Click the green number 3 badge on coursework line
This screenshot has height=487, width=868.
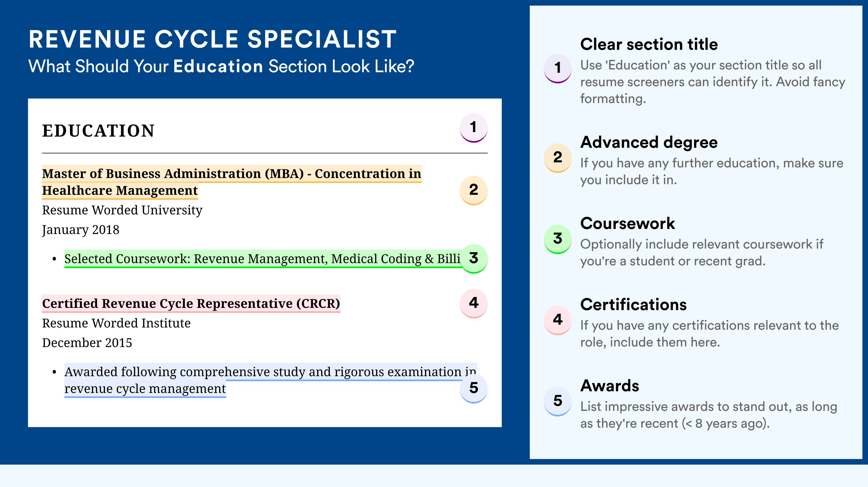pyautogui.click(x=473, y=259)
